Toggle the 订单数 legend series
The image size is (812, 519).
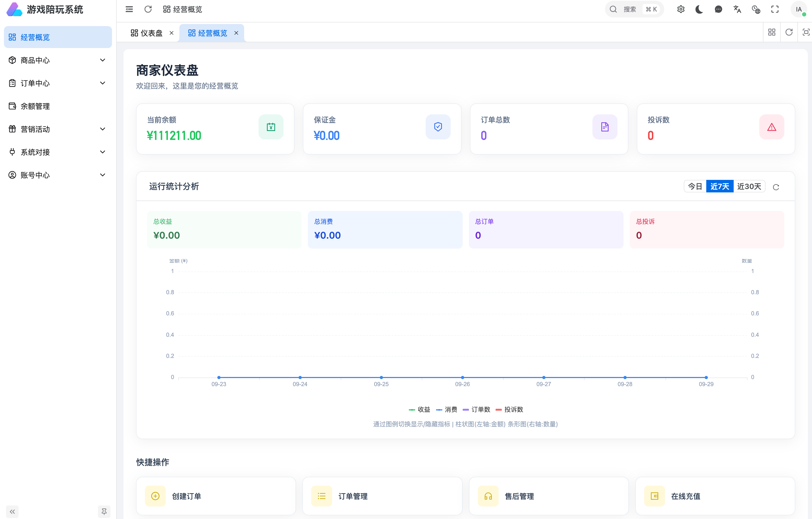pyautogui.click(x=476, y=409)
